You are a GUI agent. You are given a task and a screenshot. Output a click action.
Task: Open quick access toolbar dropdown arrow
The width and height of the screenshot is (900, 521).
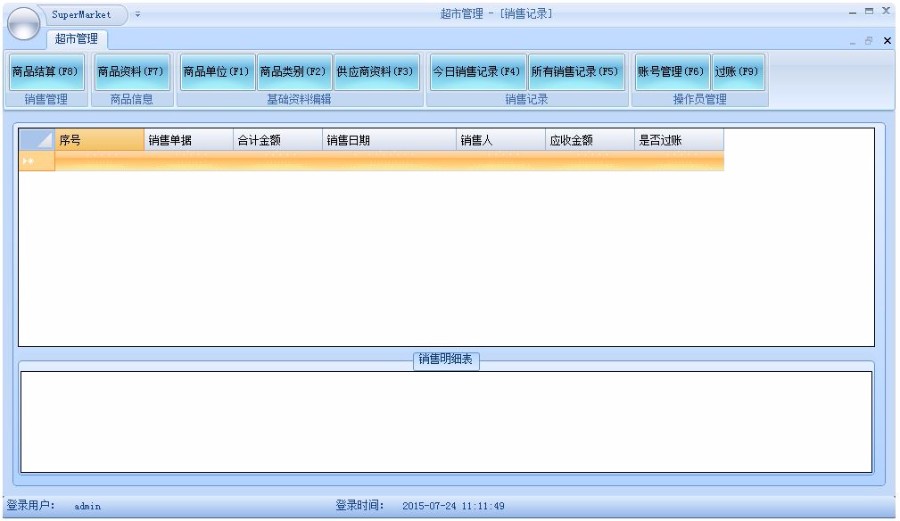point(138,14)
